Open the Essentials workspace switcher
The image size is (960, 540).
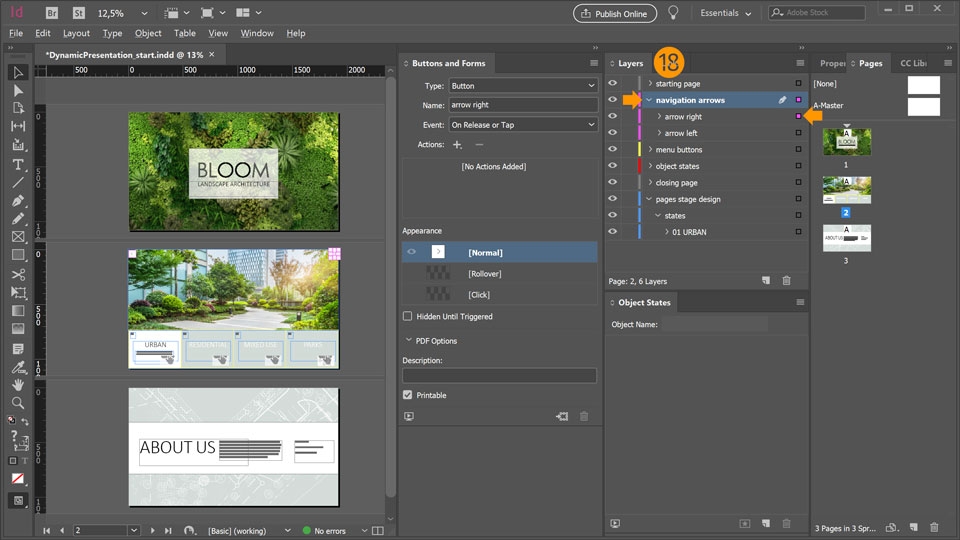[x=726, y=13]
